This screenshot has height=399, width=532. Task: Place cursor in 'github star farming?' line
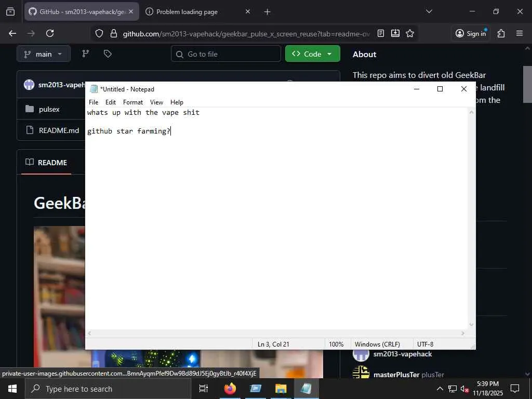pos(129,131)
